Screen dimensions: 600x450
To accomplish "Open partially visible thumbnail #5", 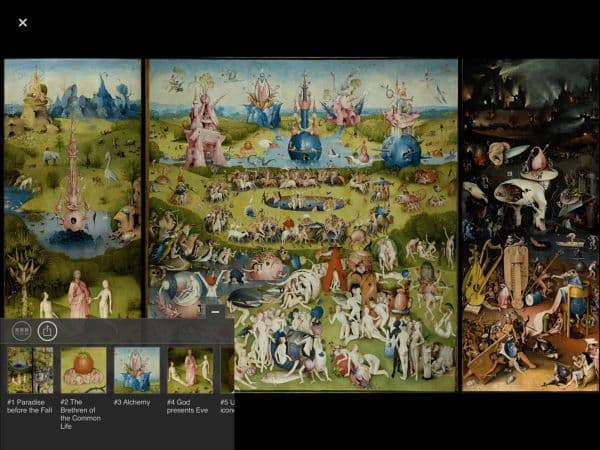I will (x=227, y=370).
